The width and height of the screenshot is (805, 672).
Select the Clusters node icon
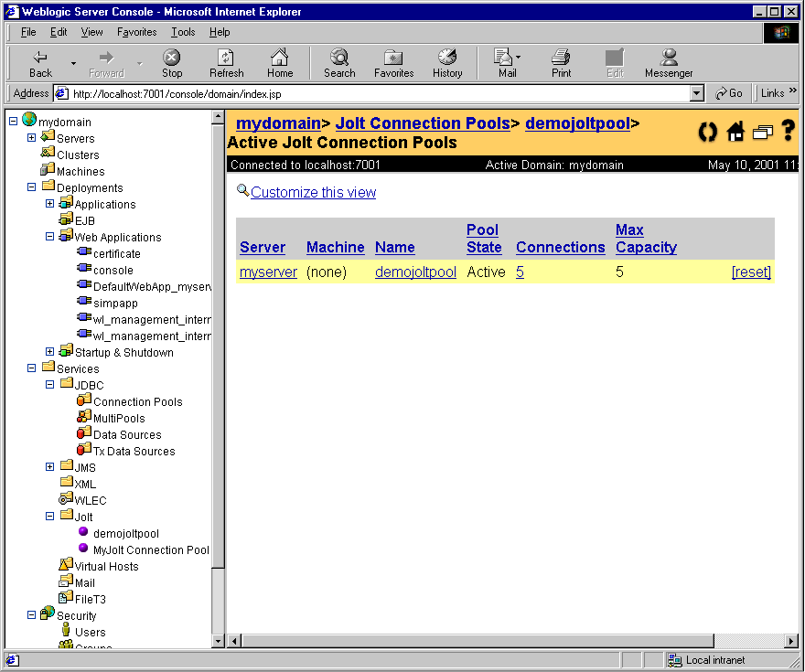[48, 155]
